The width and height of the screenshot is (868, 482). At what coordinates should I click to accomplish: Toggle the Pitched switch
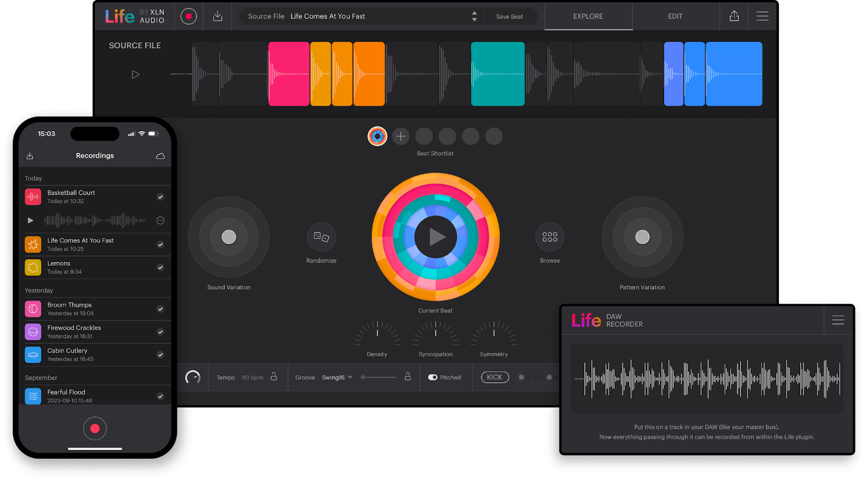432,377
